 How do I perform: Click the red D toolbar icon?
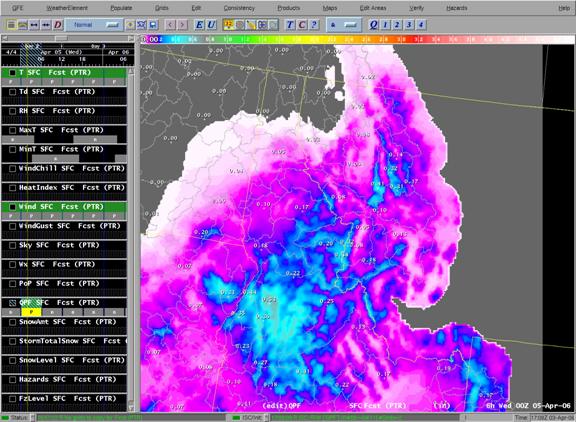tap(58, 25)
